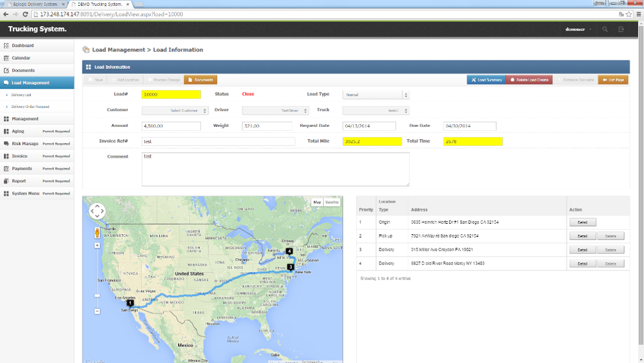Click the page vertical scrollbar

[641, 183]
